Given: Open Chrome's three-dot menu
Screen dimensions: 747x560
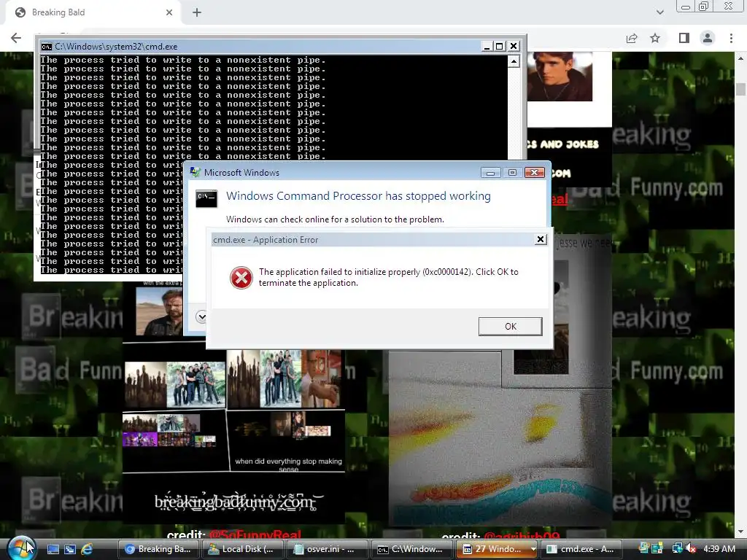Looking at the screenshot, I should (x=731, y=38).
